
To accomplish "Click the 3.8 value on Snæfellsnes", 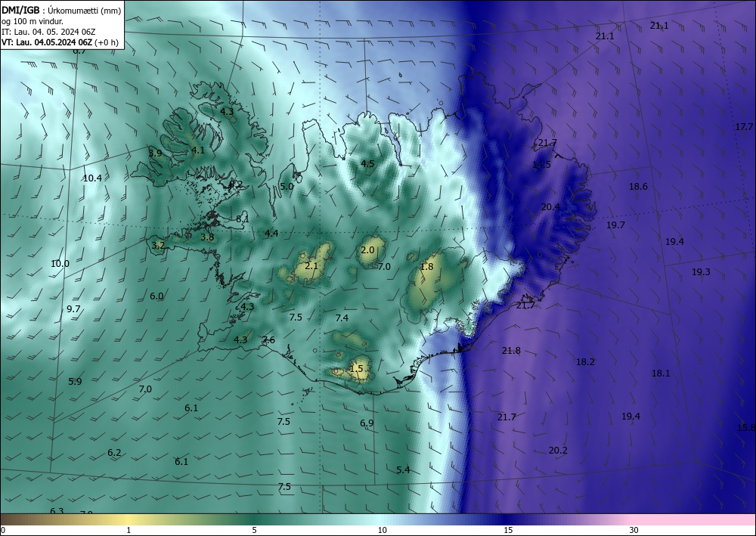I will [x=207, y=237].
